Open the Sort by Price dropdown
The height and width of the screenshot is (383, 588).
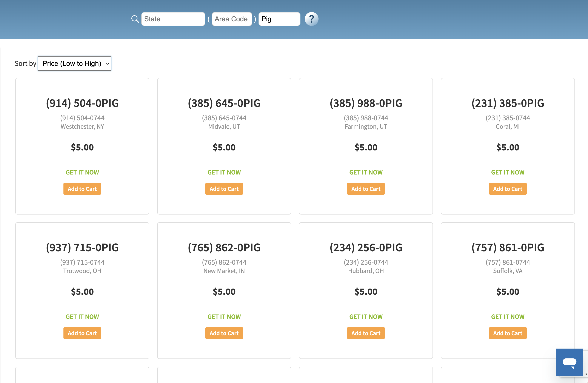coord(74,63)
